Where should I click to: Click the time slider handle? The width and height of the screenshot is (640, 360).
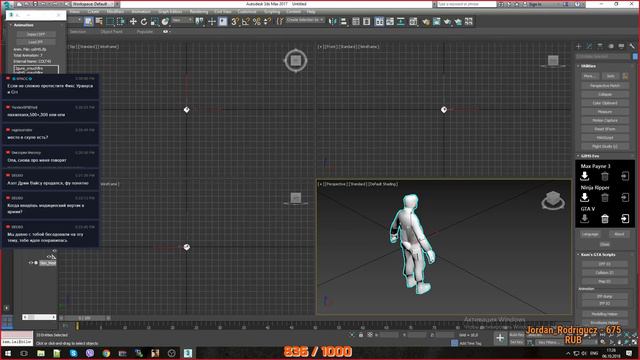pos(84,318)
